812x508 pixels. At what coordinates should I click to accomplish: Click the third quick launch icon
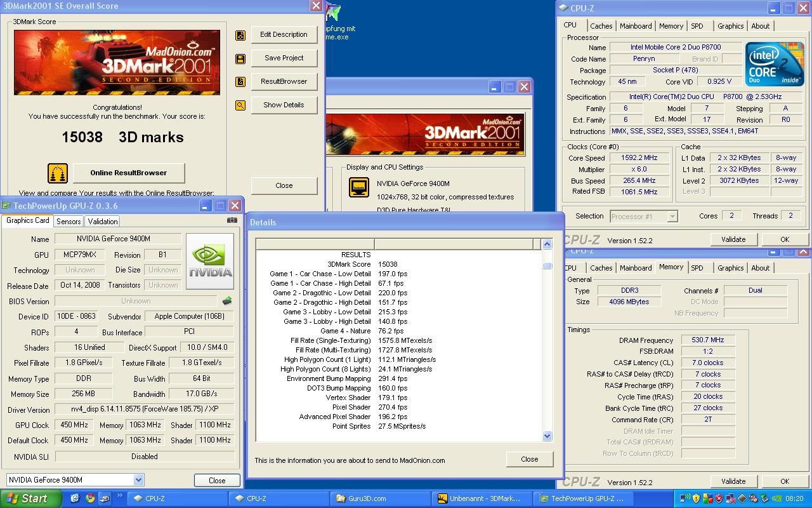click(104, 498)
